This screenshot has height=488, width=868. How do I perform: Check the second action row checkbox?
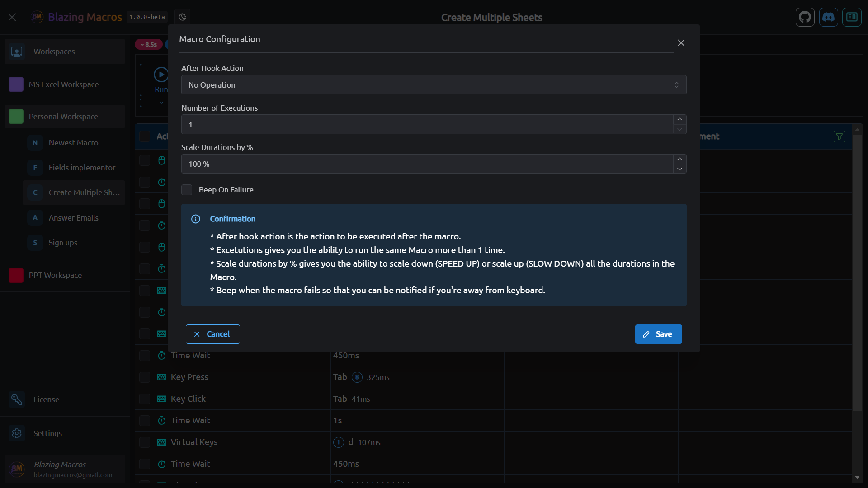[x=145, y=182]
